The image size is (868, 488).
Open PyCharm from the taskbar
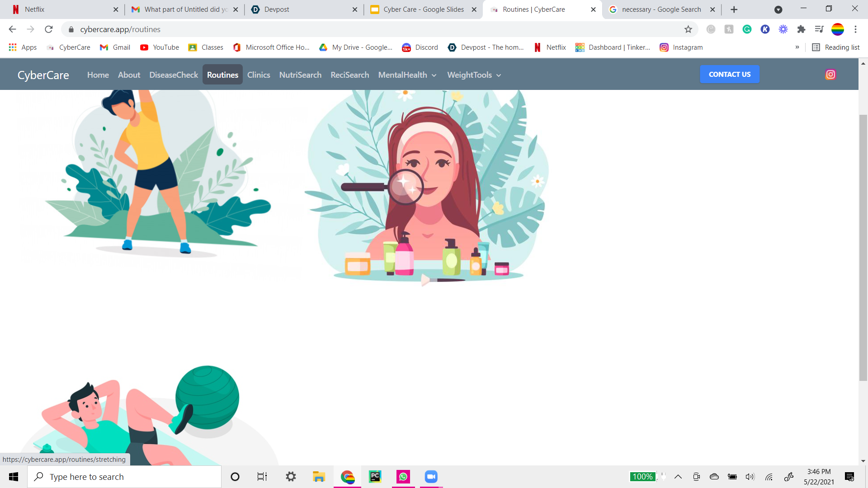(x=375, y=477)
